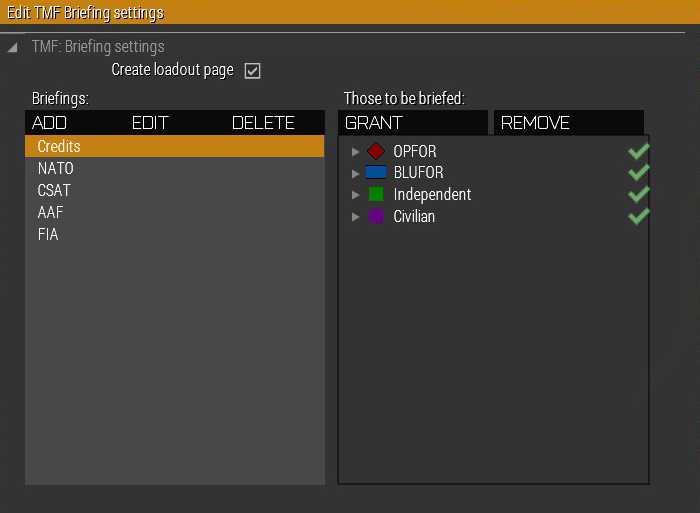700x513 pixels.
Task: Click the DELETE briefing button
Action: click(263, 123)
